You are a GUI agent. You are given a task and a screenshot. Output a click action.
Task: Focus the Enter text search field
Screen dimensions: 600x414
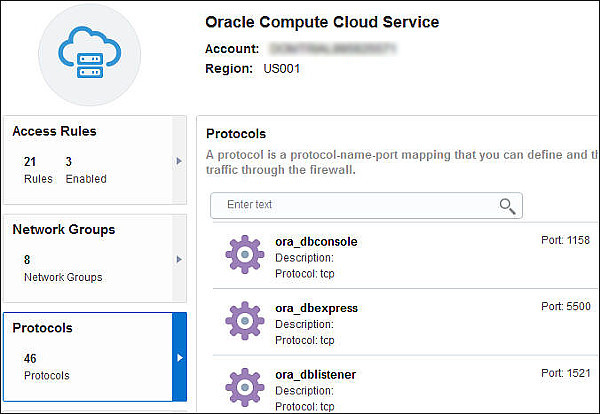pyautogui.click(x=366, y=205)
